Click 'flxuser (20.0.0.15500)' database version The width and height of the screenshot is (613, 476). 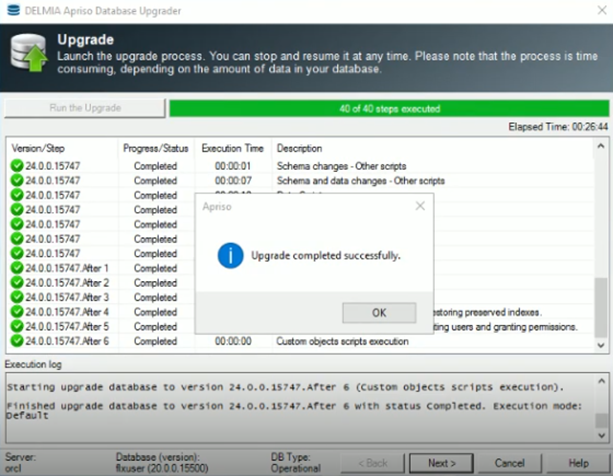(x=162, y=468)
